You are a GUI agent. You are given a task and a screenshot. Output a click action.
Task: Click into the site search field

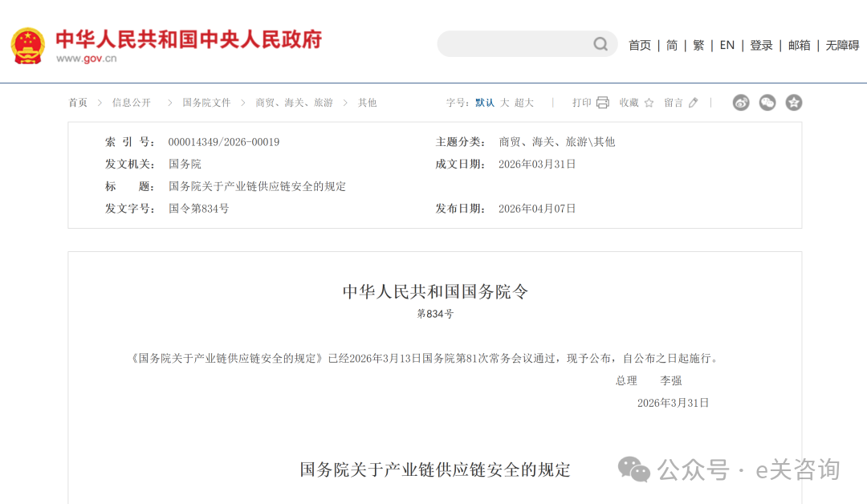tap(514, 44)
